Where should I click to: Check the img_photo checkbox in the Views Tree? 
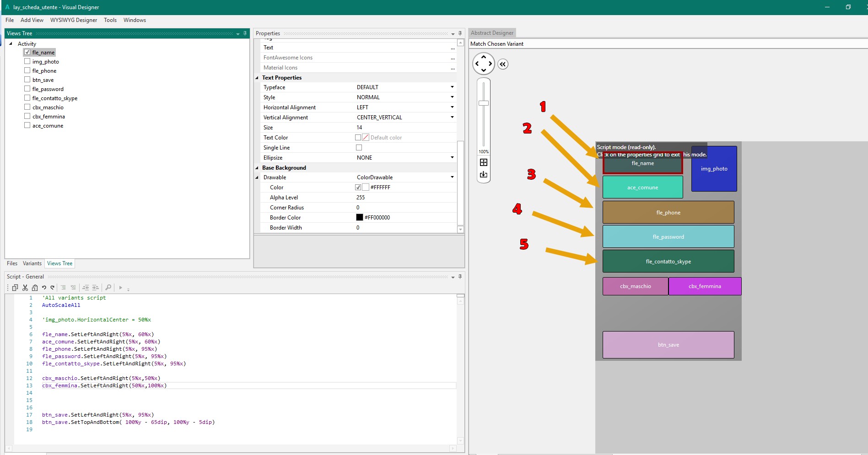[x=27, y=61]
